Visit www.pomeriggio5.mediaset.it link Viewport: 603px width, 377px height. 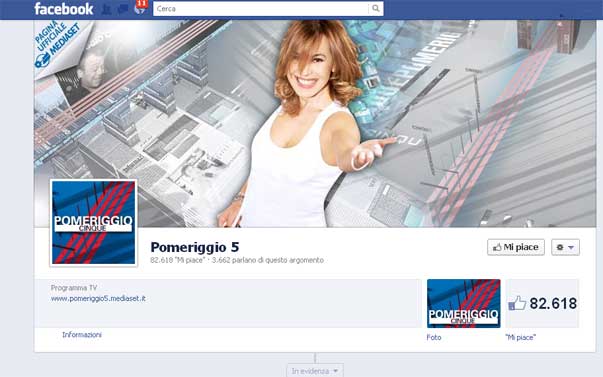point(98,299)
